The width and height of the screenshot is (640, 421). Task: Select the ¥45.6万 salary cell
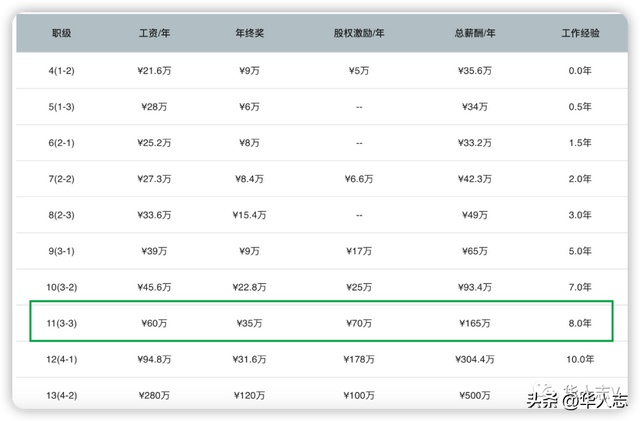click(x=154, y=287)
